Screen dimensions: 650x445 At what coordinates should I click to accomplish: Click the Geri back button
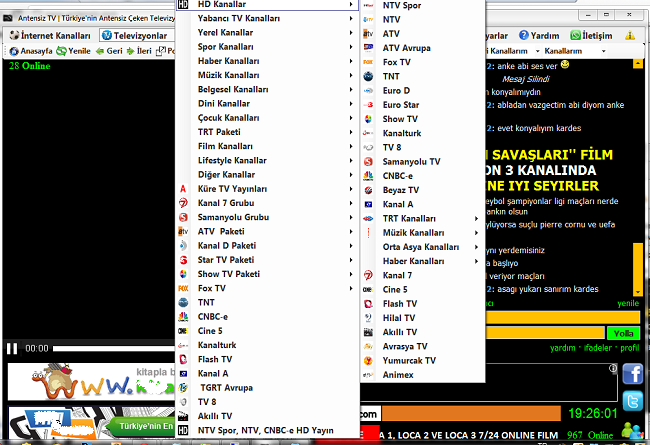[109, 51]
